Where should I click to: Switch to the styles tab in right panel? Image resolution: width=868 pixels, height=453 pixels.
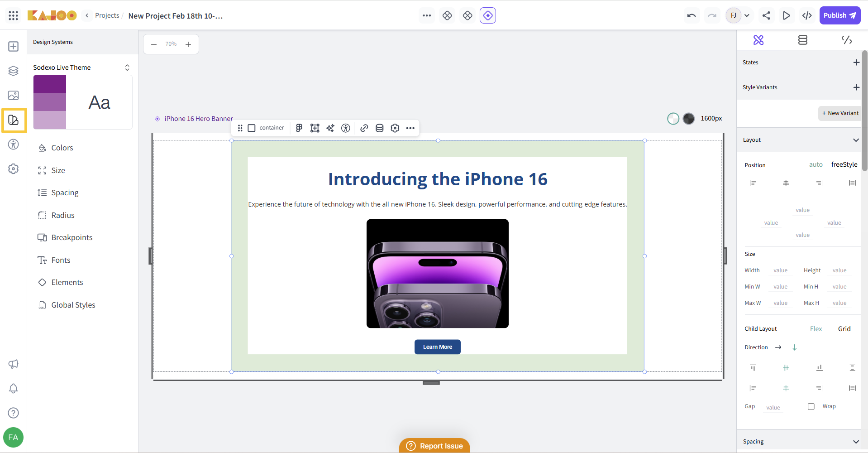tap(758, 40)
